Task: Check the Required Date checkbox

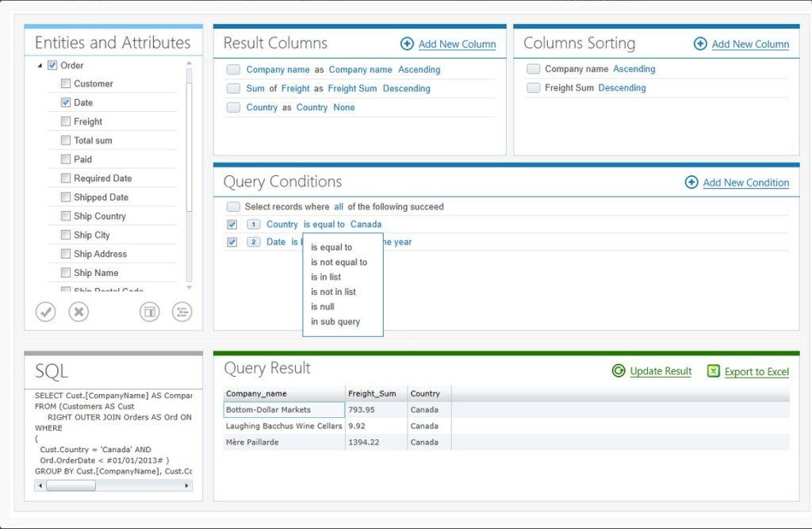Action: point(66,178)
